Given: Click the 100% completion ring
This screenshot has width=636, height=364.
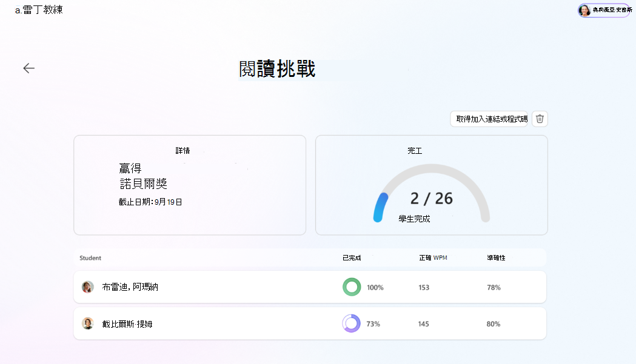Looking at the screenshot, I should [x=352, y=287].
